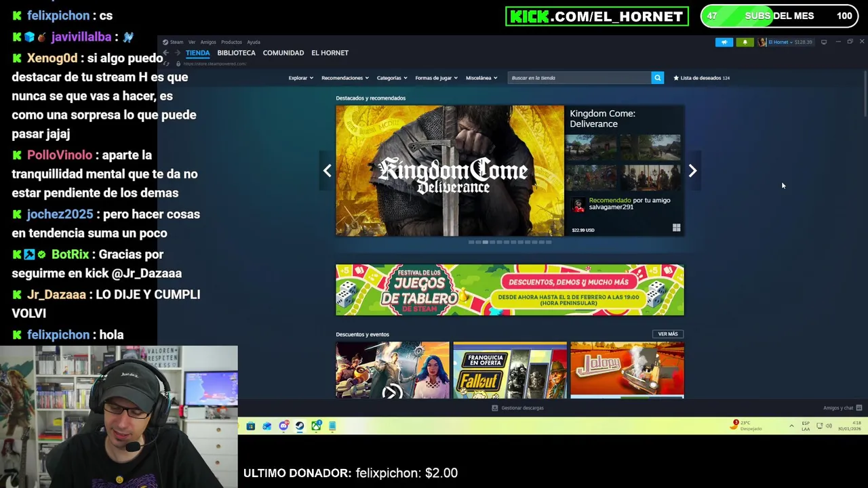868x488 pixels.
Task: Expand the Formas de jugar dropdown
Action: (x=436, y=78)
